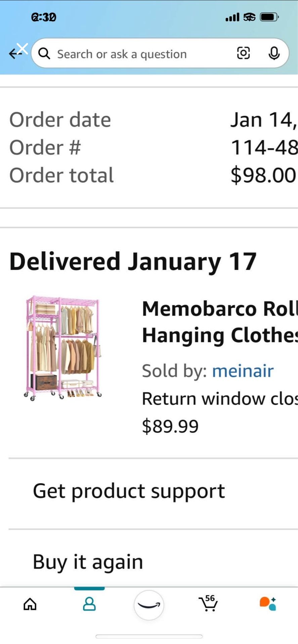This screenshot has width=298, height=644.
Task: Tap the Search or ask a question field
Action: pyautogui.click(x=134, y=54)
